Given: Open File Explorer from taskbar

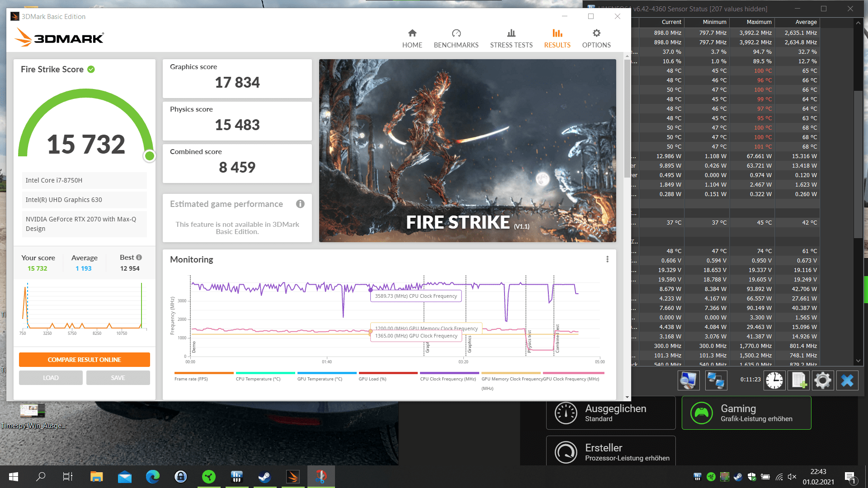Looking at the screenshot, I should tap(96, 477).
